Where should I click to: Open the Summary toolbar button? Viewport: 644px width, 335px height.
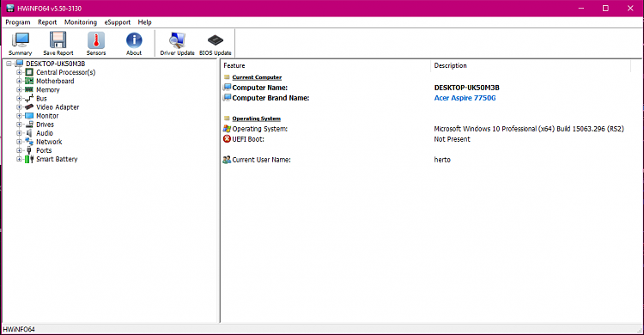20,44
